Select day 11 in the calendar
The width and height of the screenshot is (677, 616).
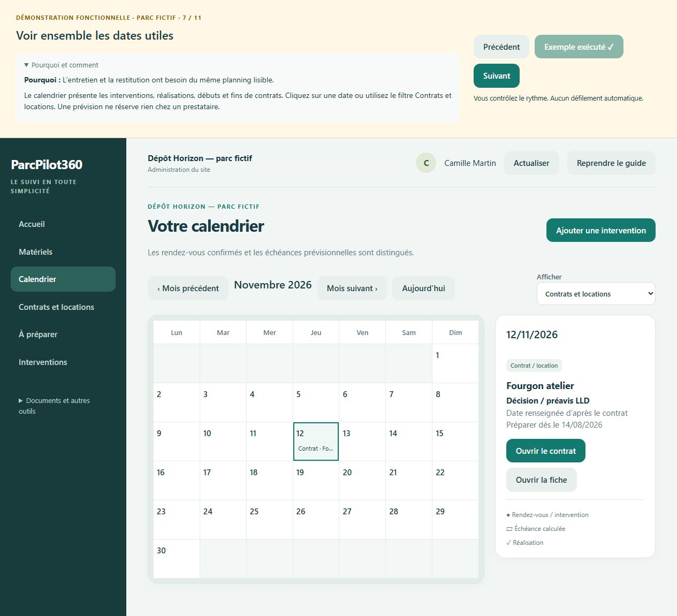tap(269, 442)
